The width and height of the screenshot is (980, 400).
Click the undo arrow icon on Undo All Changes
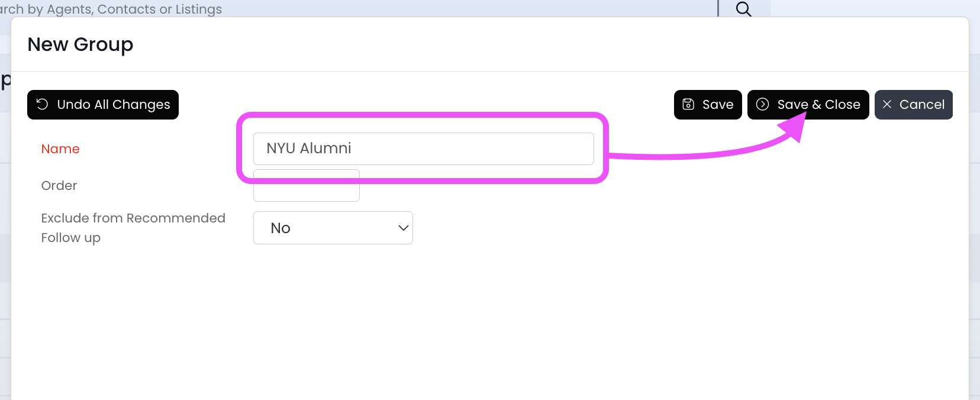[x=42, y=104]
